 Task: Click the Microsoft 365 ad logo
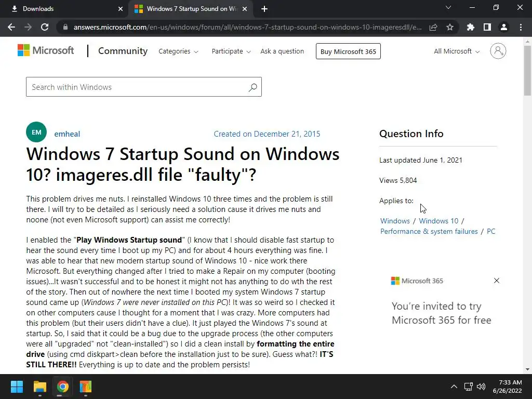417,281
